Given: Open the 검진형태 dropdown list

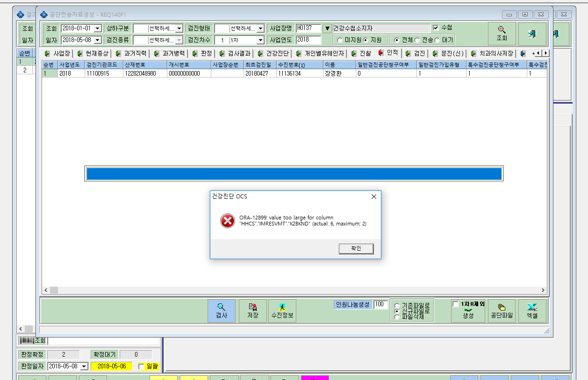Looking at the screenshot, I should (x=261, y=28).
